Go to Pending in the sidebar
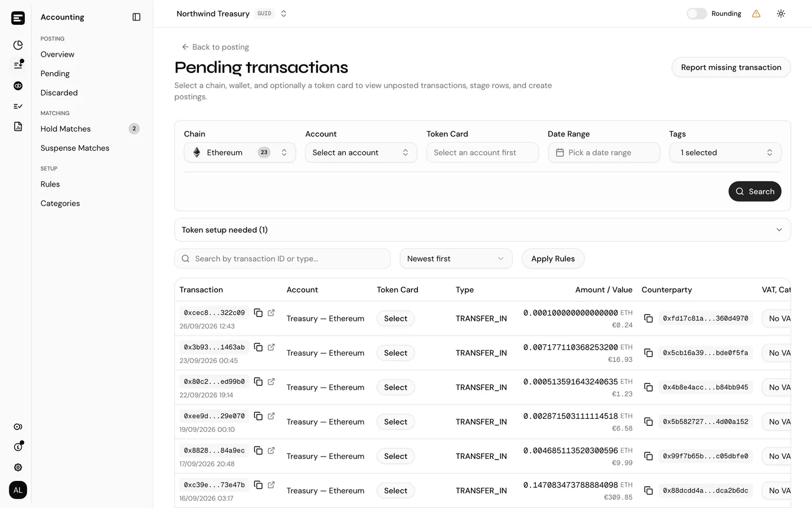Screen dimensions: 812x508 55,74
